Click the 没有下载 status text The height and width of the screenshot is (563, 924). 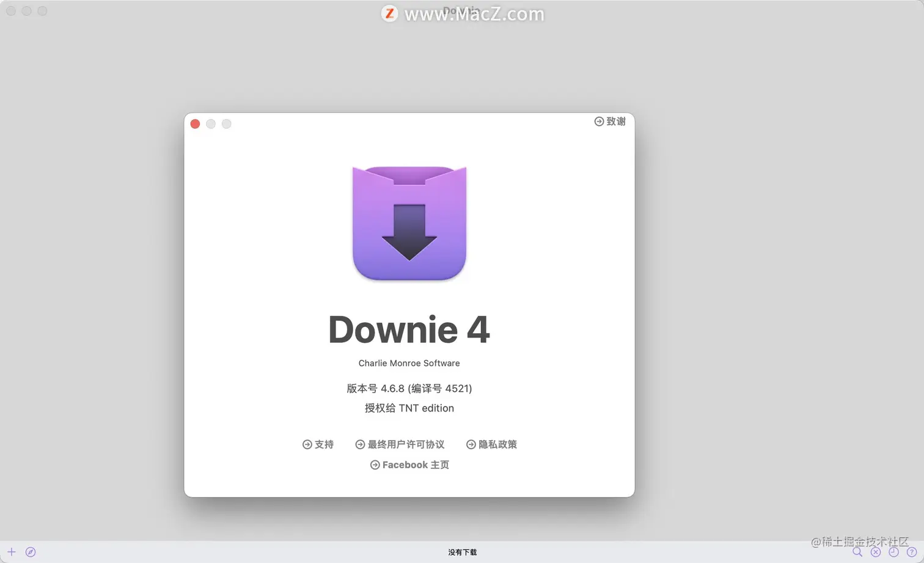pyautogui.click(x=463, y=552)
